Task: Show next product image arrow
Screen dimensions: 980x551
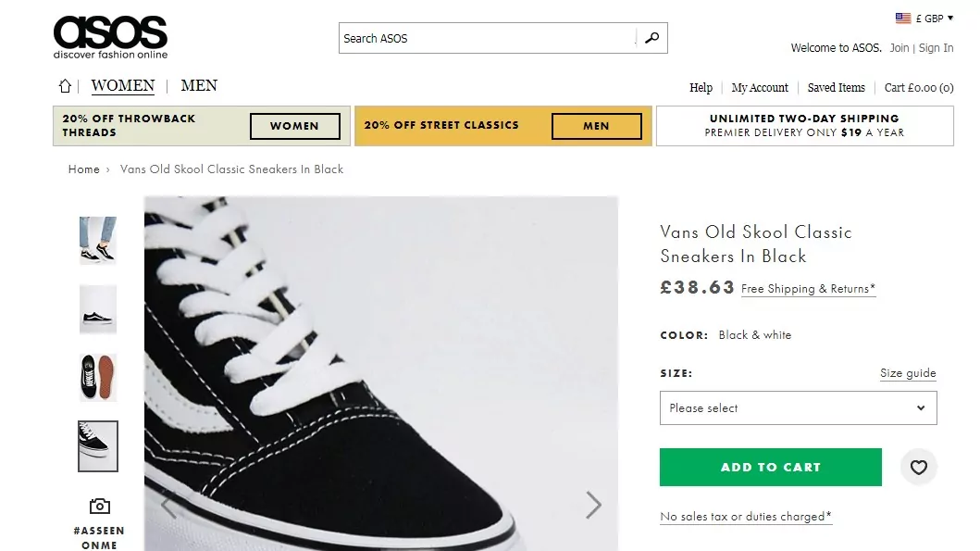Action: (x=593, y=505)
